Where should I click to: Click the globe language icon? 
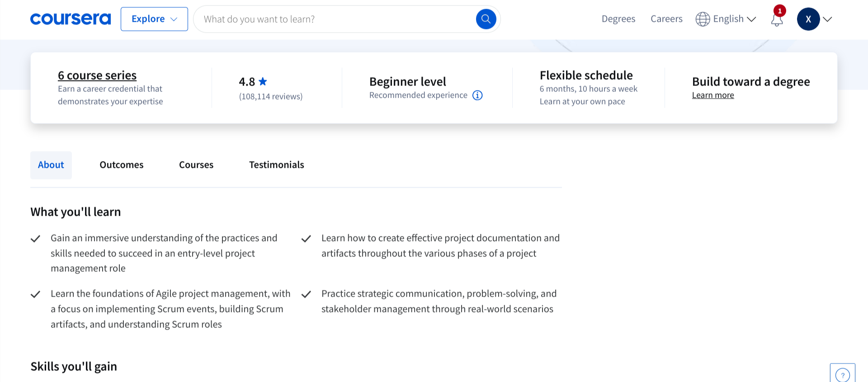point(703,19)
